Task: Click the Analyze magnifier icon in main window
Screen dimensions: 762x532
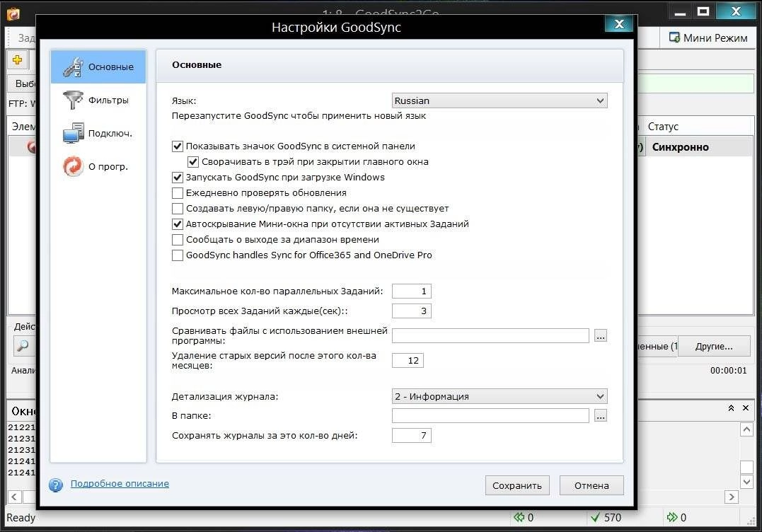Action: click(x=23, y=346)
